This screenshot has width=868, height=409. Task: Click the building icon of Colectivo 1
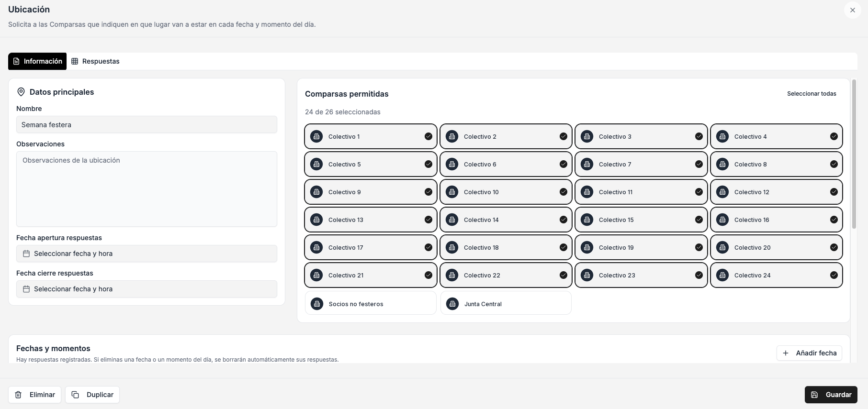[x=316, y=136]
